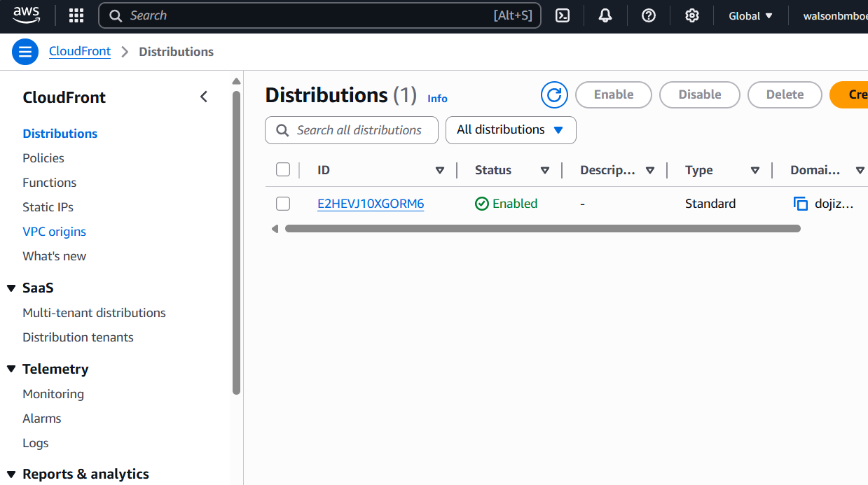This screenshot has width=868, height=485.
Task: Click the Disable button
Action: tap(700, 94)
